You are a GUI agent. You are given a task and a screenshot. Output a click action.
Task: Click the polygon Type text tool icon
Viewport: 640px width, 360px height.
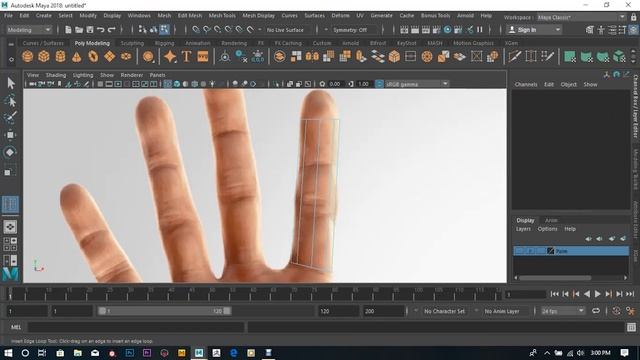187,56
